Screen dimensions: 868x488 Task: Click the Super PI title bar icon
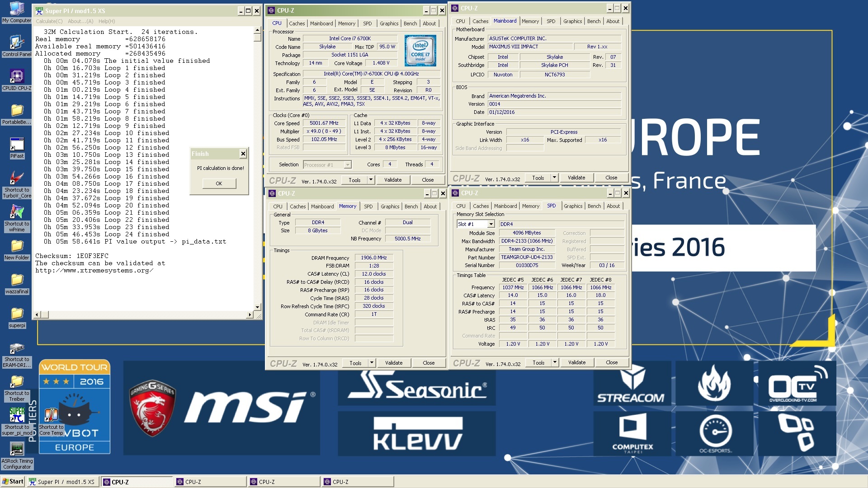(39, 10)
